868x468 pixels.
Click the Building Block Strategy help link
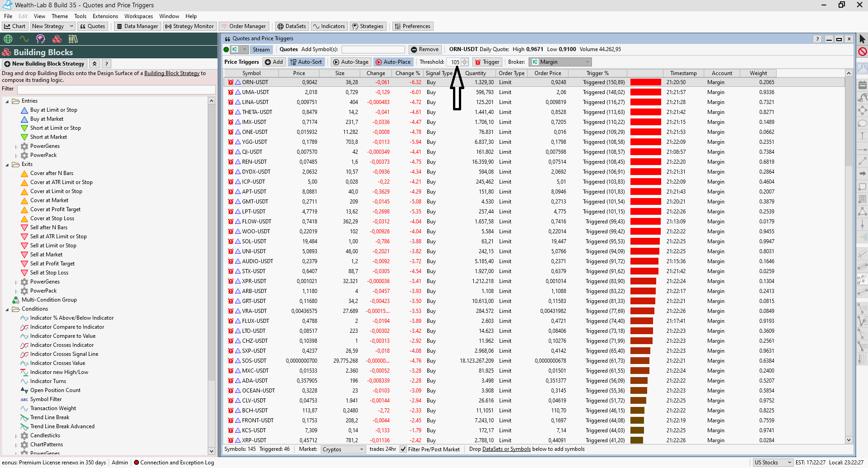pos(172,73)
